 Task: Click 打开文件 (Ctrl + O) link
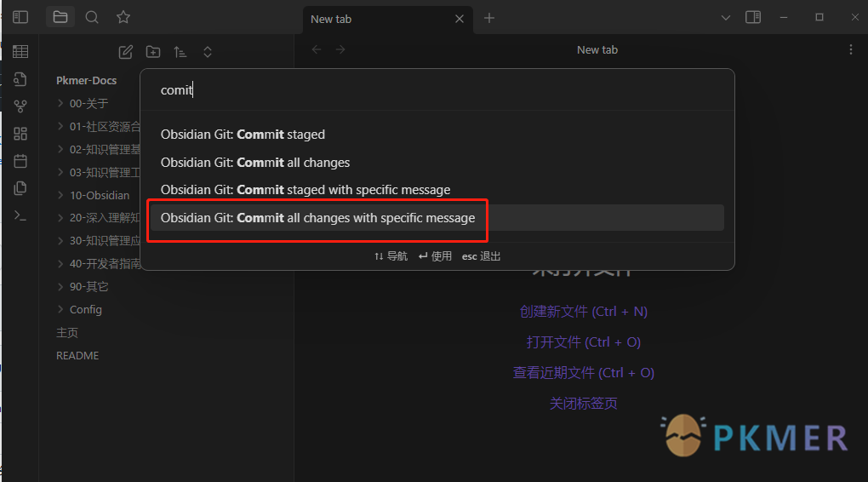[584, 341]
